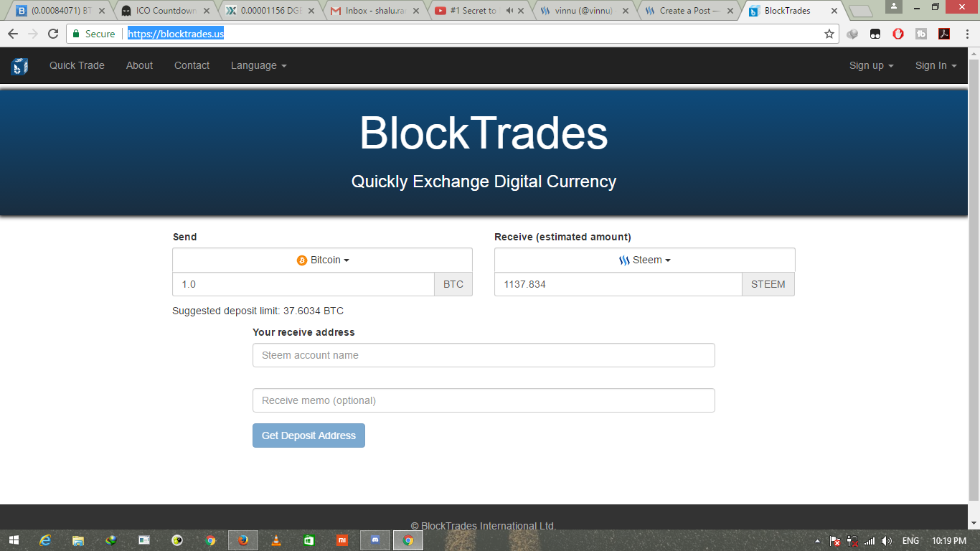Show hidden tray icons arrow
This screenshot has width=980, height=551.
818,541
